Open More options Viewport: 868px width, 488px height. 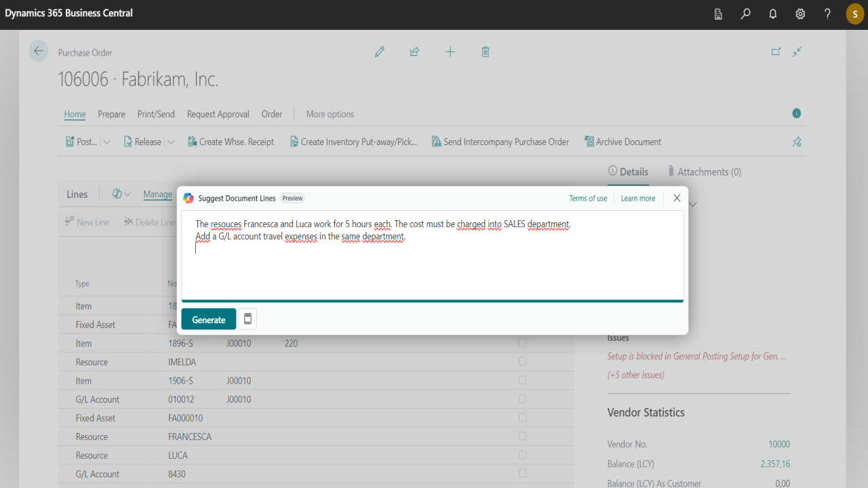pos(330,114)
